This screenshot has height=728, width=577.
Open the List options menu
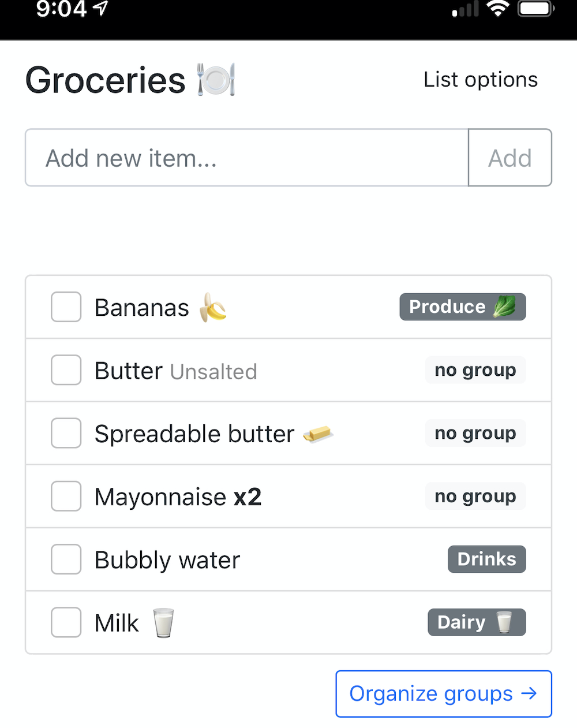click(481, 80)
